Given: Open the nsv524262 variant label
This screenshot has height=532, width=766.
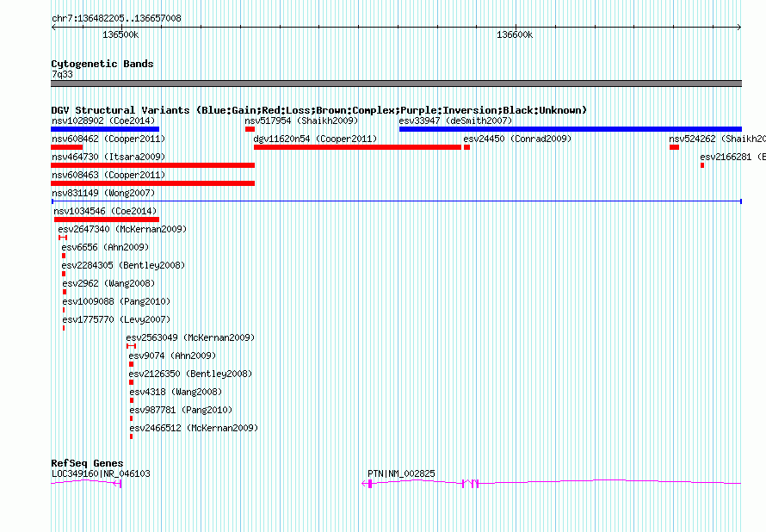Looking at the screenshot, I should coord(717,139).
